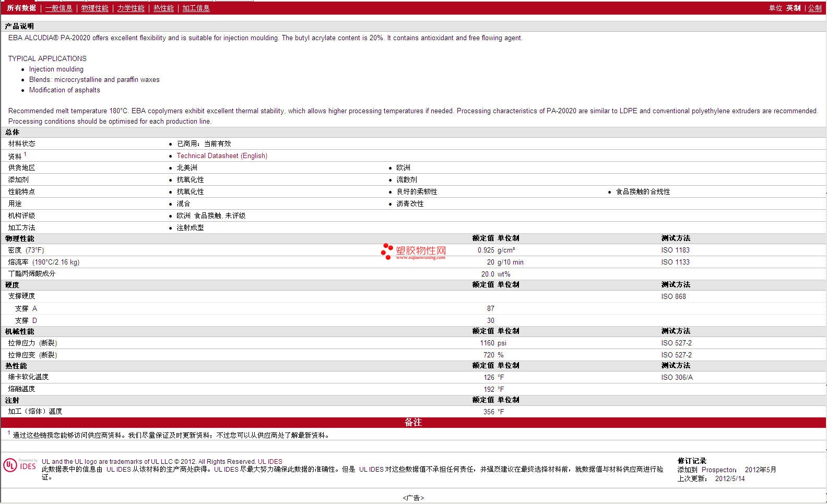Click the 产品说明 section header
Viewport: 827px width, 504px height.
(x=19, y=26)
